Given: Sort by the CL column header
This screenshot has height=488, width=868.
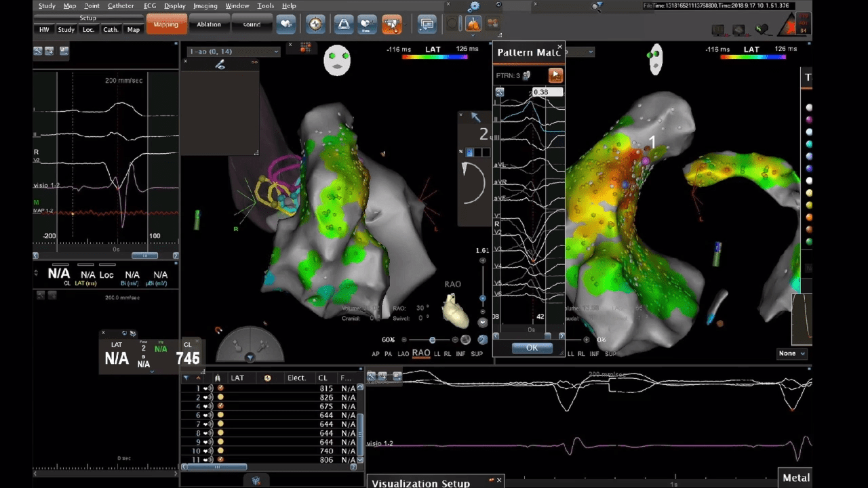Looking at the screenshot, I should click(323, 378).
